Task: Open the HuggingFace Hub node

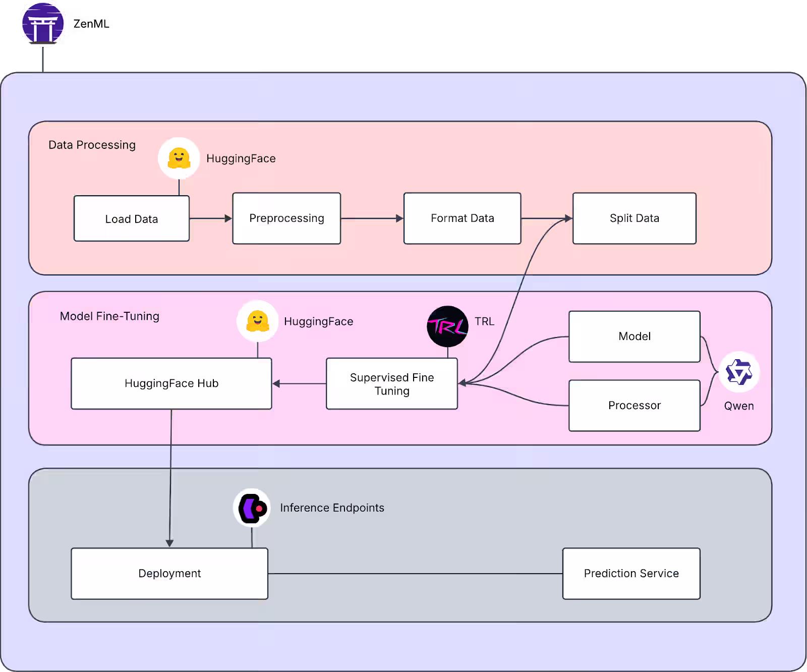Action: 171,383
